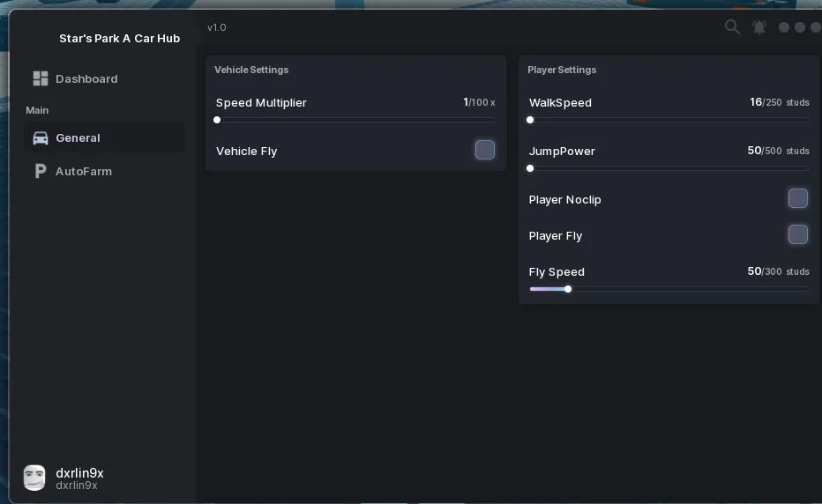Select the General tab label
The image size is (822, 504).
point(78,137)
